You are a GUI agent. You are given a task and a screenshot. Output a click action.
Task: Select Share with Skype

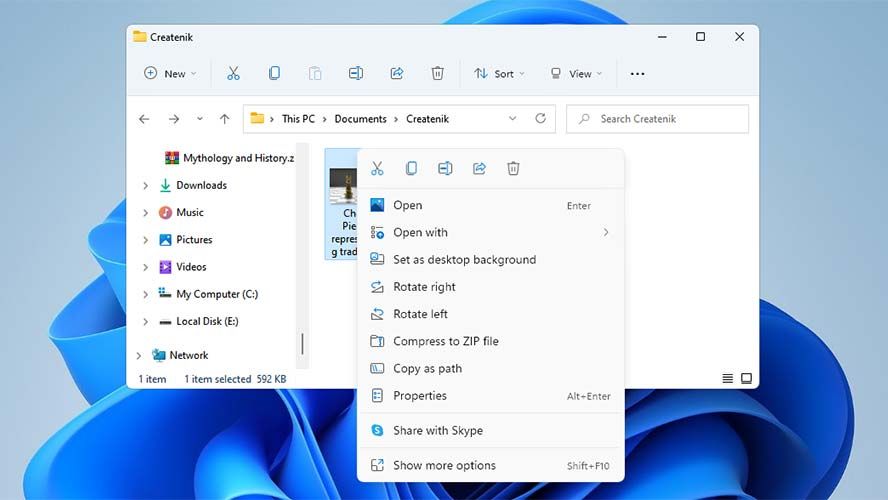coord(490,430)
